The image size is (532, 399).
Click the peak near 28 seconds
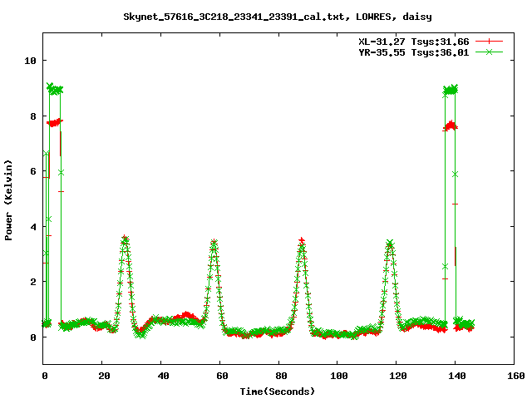tap(125, 239)
